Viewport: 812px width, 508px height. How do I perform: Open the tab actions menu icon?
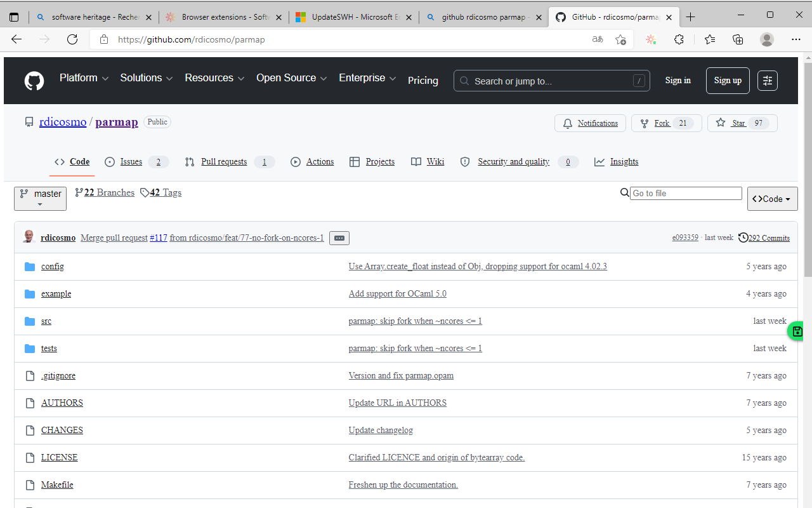14,17
